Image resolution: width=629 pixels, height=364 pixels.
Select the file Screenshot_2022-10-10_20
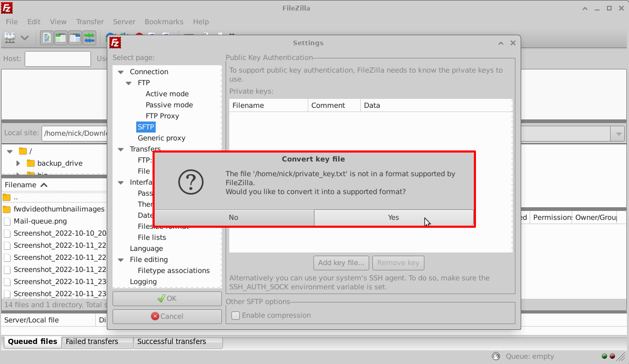60,234
